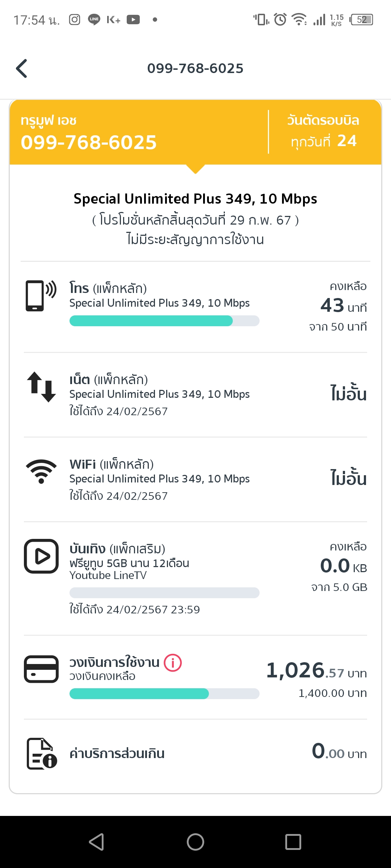Image resolution: width=391 pixels, height=868 pixels.
Task: Tap the 0.00 baht excess charge amount
Action: [x=339, y=752]
